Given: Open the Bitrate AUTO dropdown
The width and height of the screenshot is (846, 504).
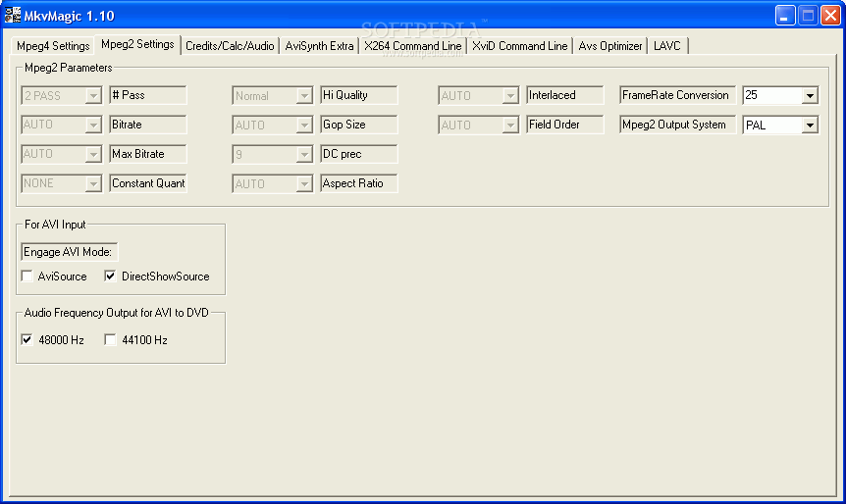Looking at the screenshot, I should tap(62, 125).
